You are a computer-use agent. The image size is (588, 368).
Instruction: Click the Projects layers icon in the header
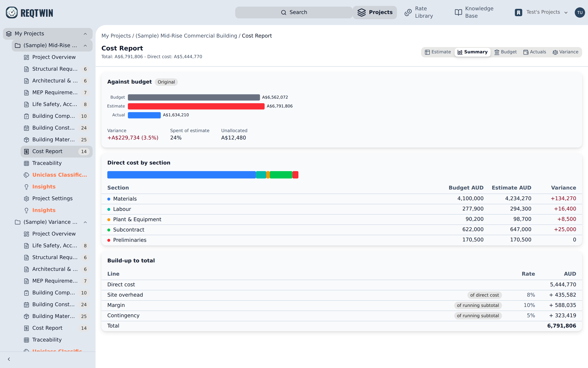click(362, 12)
